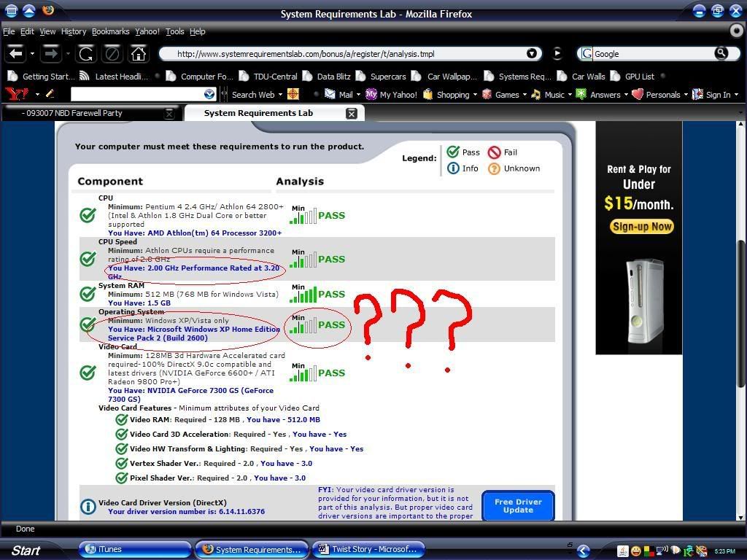Open the Data Blitz bookmark

pos(327,76)
